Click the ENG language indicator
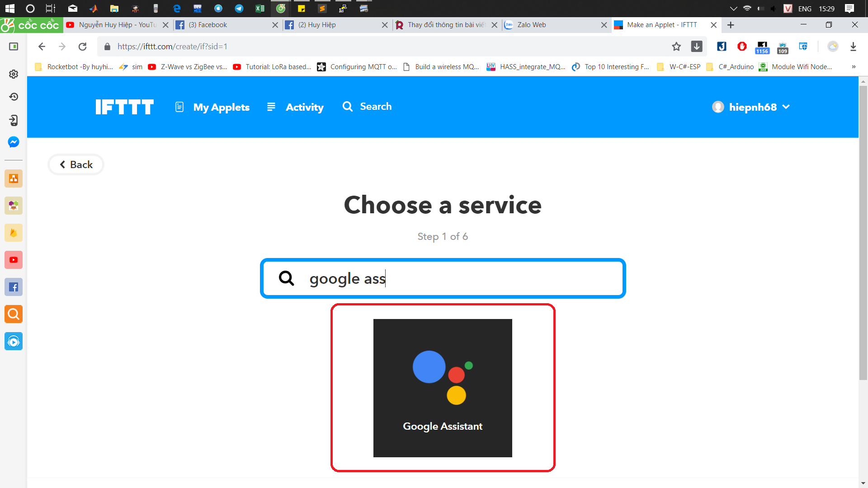 tap(805, 9)
